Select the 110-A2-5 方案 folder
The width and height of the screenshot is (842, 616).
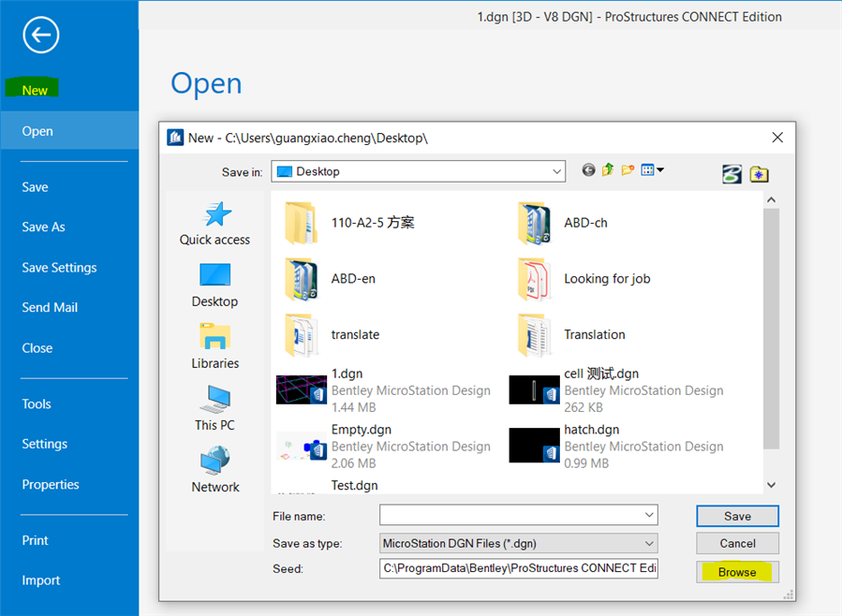pos(350,223)
